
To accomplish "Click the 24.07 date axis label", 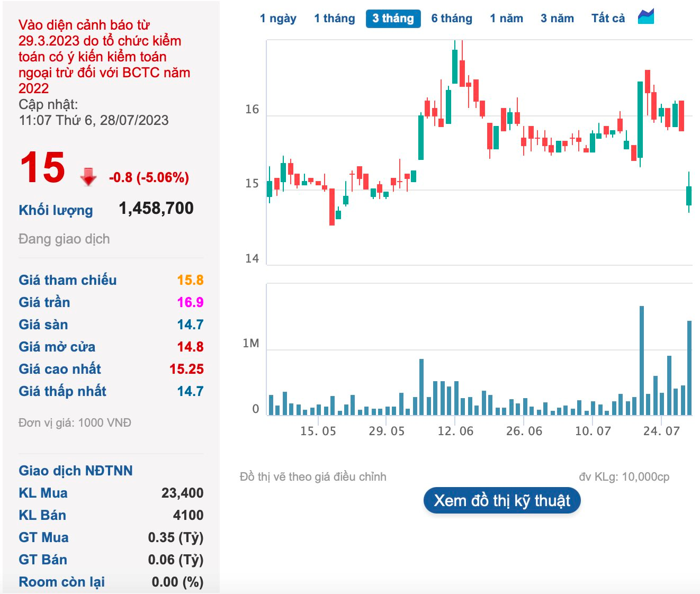I will pyautogui.click(x=661, y=431).
